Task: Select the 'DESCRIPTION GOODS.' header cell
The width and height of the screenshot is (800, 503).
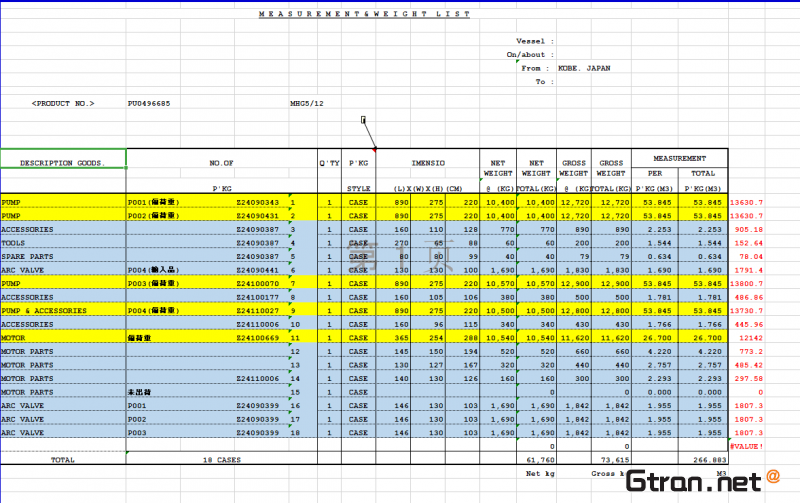Action: (63, 159)
